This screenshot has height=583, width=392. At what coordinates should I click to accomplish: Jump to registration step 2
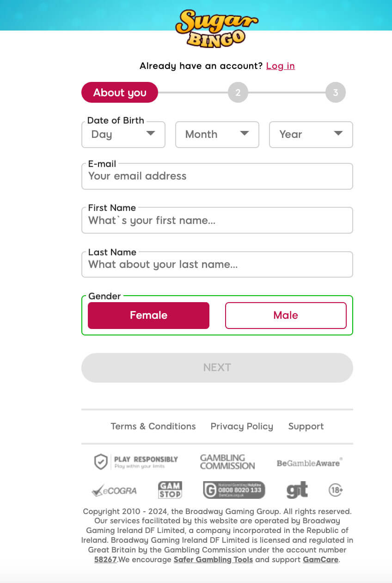coord(238,93)
